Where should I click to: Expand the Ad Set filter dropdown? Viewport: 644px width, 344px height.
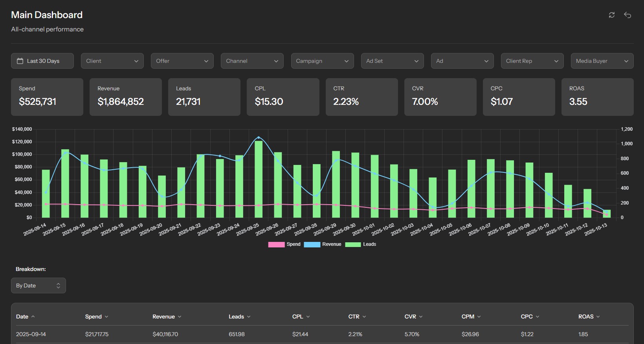[x=393, y=61]
